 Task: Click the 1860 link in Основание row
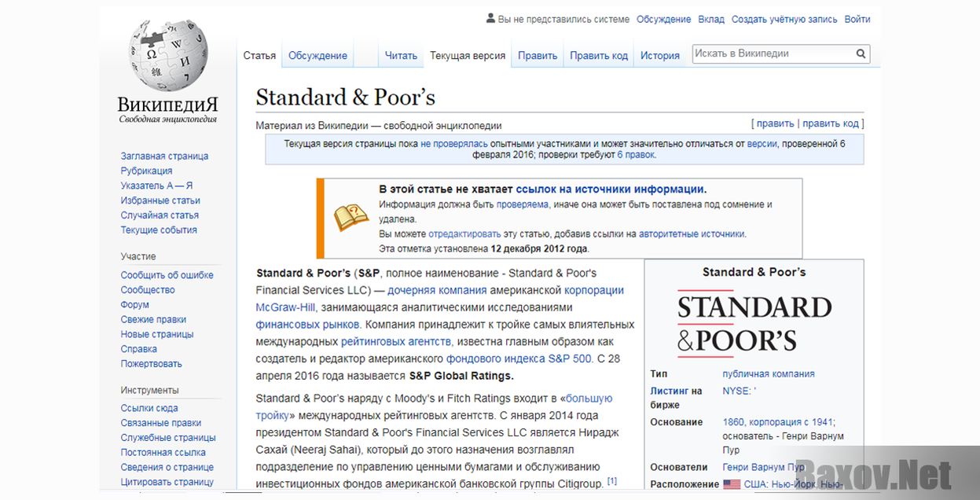coord(733,422)
